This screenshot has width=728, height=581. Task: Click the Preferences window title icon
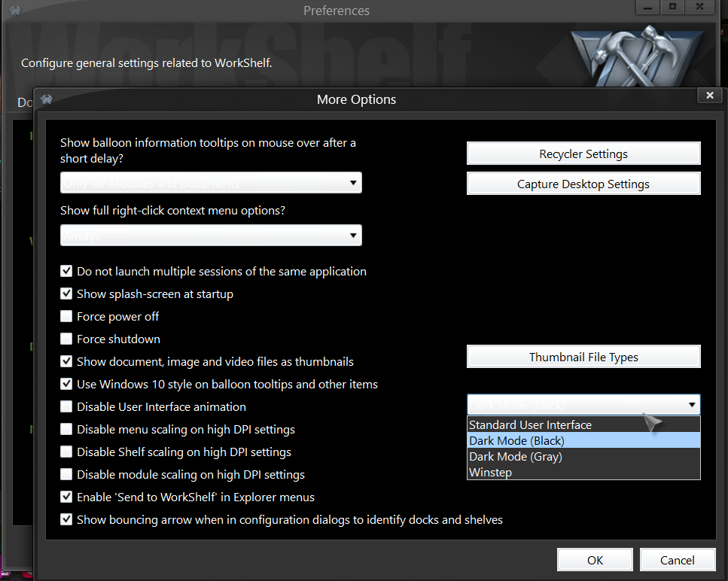tap(14, 11)
